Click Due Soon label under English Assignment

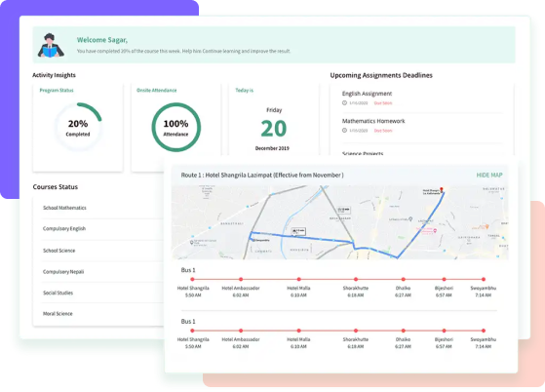(383, 103)
